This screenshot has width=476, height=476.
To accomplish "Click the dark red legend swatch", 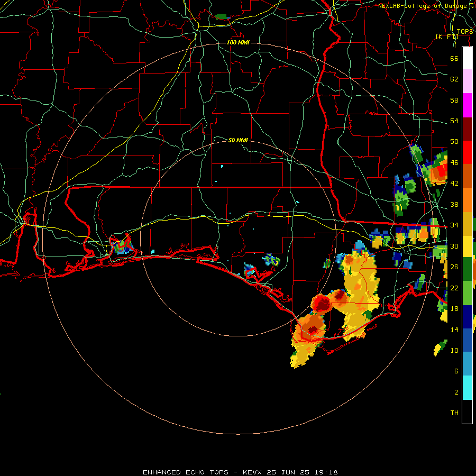I will pos(467,129).
